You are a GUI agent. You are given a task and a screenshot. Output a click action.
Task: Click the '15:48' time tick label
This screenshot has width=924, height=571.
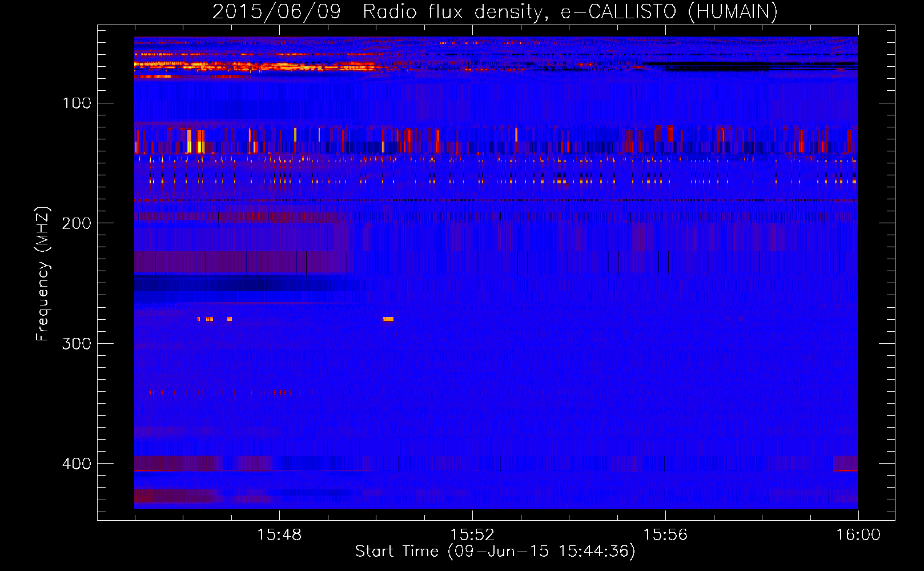tap(279, 535)
